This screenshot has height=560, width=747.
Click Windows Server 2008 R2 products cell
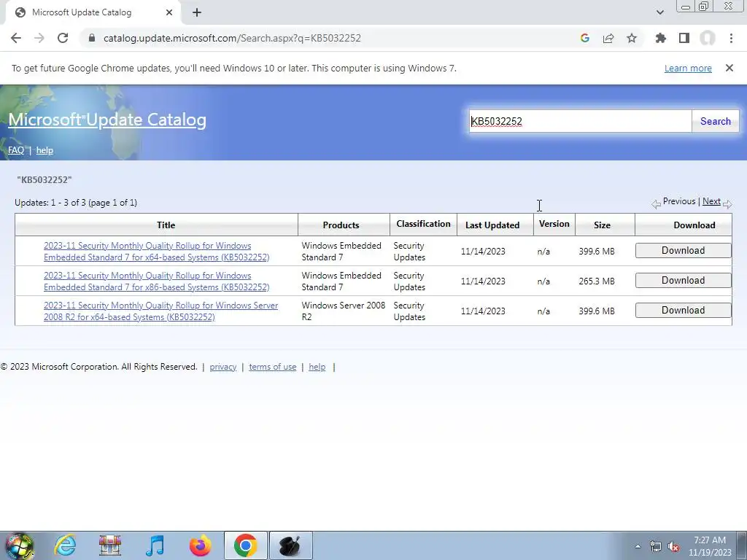(x=343, y=311)
